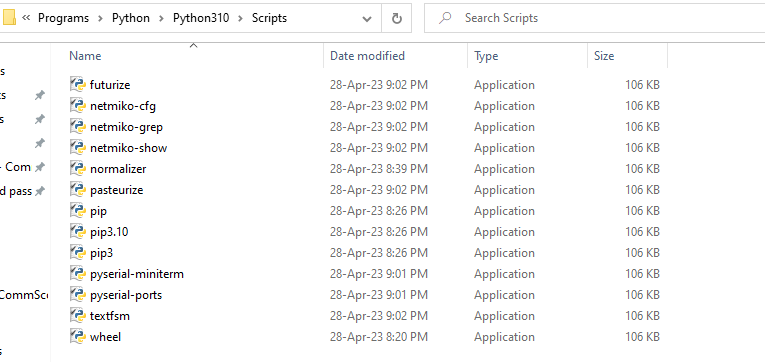Image resolution: width=765 pixels, height=362 pixels.
Task: Click into the Search Scripts field
Action: click(x=594, y=18)
